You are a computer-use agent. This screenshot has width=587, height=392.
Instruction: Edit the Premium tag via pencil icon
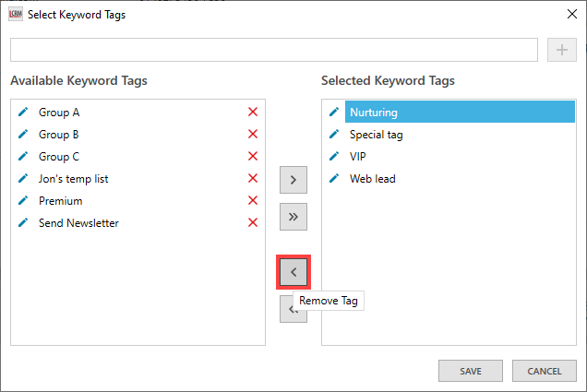pos(23,201)
